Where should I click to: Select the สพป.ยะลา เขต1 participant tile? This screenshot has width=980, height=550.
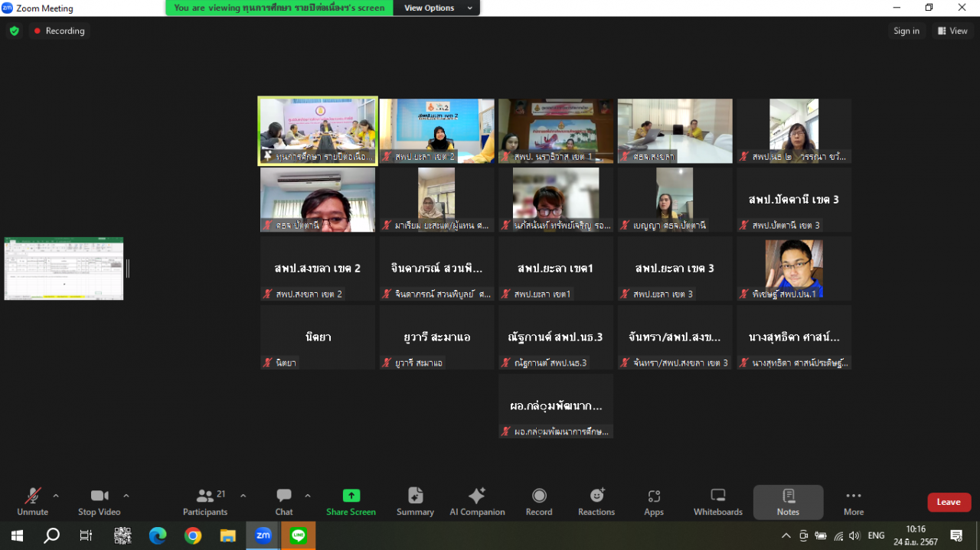556,268
